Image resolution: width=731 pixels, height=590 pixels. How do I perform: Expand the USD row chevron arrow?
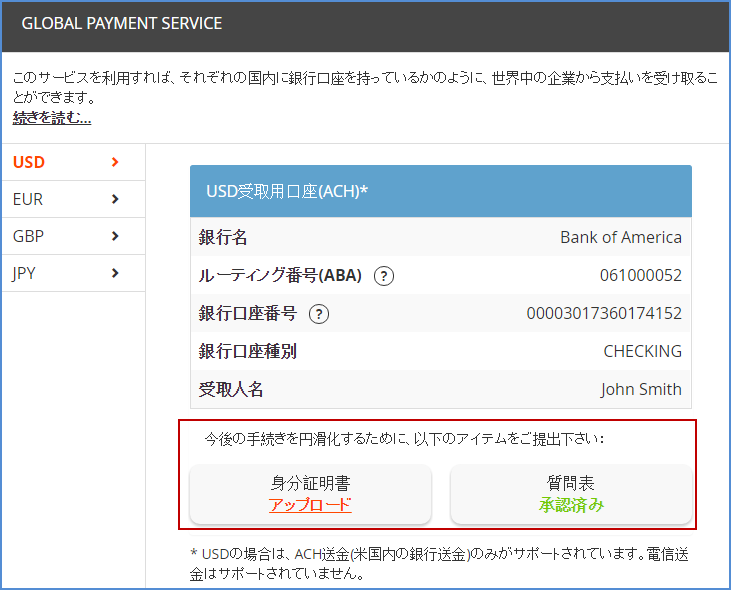pos(115,162)
